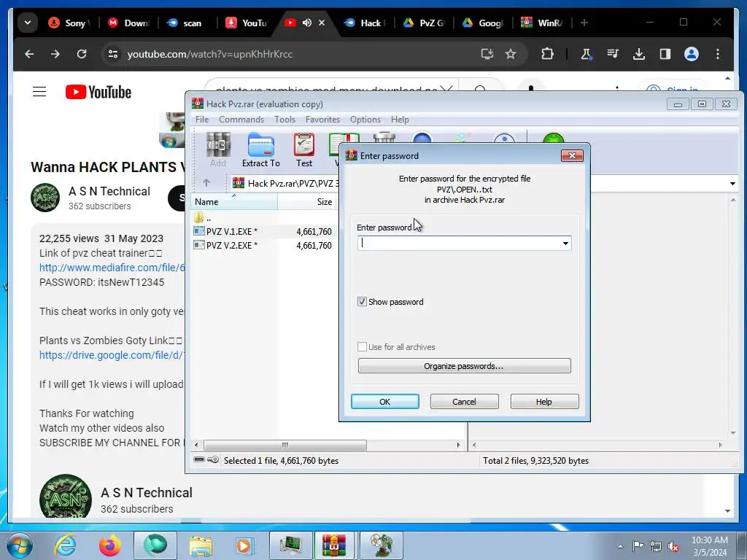Open a new Chrome tab

[584, 23]
